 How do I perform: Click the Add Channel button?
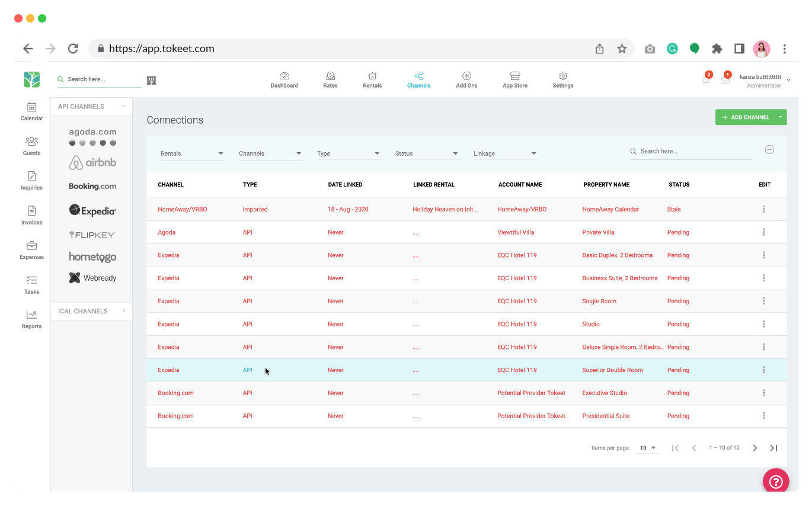click(x=746, y=117)
